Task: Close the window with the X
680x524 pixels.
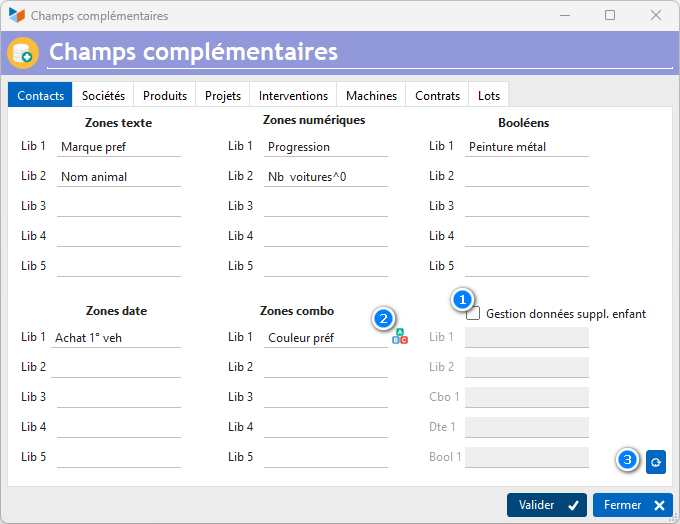Action: tap(656, 16)
